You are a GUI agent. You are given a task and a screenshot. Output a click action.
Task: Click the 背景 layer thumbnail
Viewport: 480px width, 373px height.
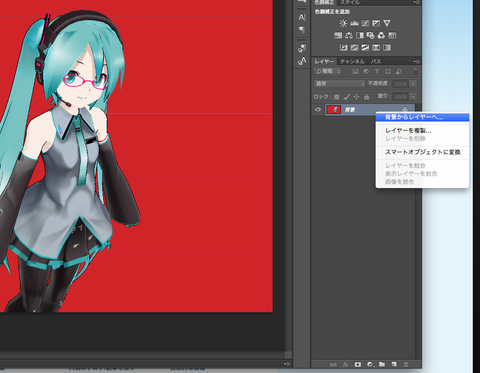(x=334, y=109)
